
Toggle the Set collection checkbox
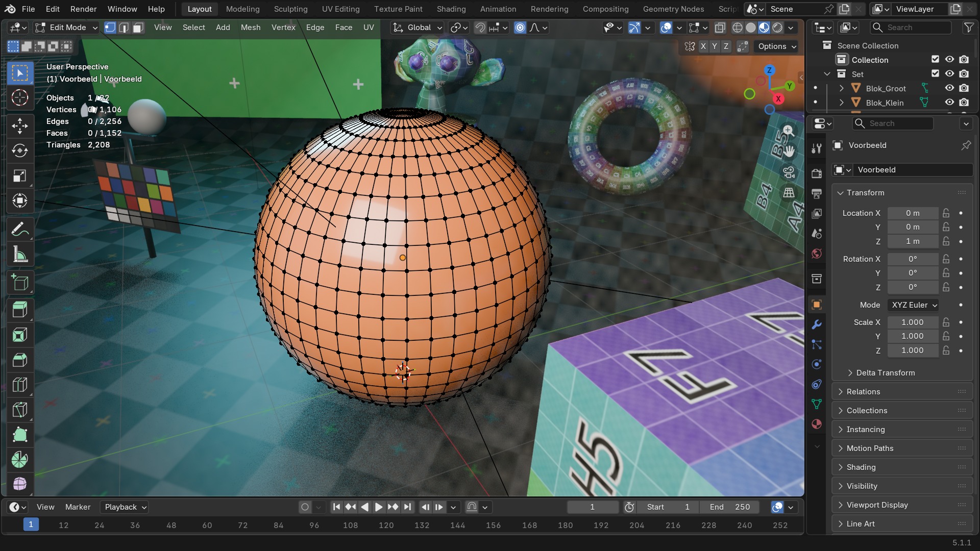tap(935, 74)
